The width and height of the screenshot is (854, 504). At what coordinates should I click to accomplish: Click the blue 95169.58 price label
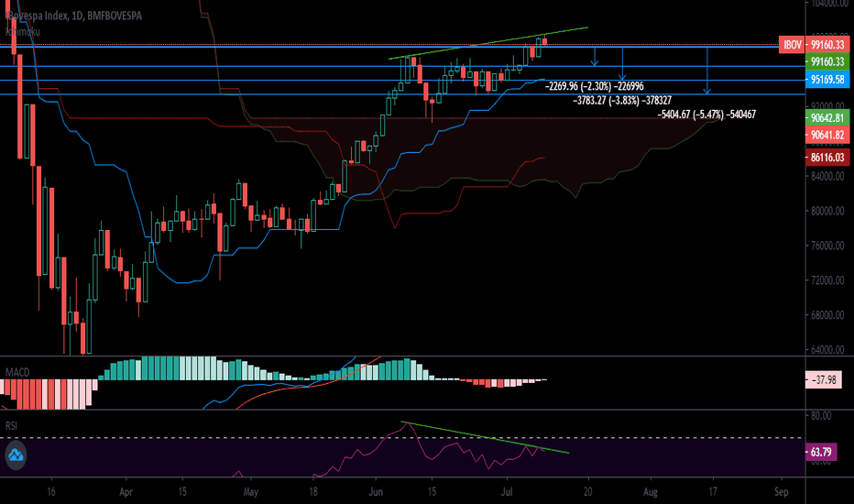[x=827, y=80]
